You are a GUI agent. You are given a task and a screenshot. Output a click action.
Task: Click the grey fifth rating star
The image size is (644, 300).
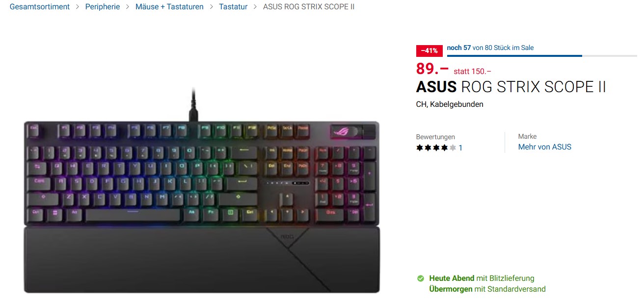click(x=453, y=148)
